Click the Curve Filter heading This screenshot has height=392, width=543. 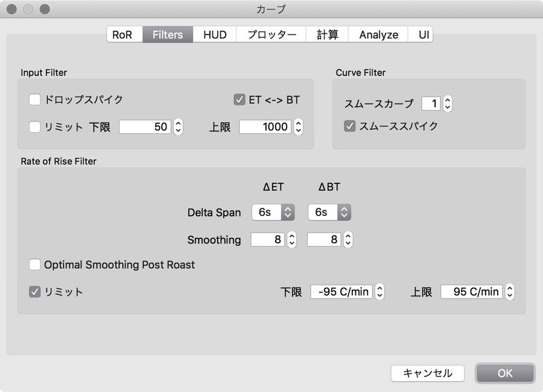pyautogui.click(x=361, y=73)
